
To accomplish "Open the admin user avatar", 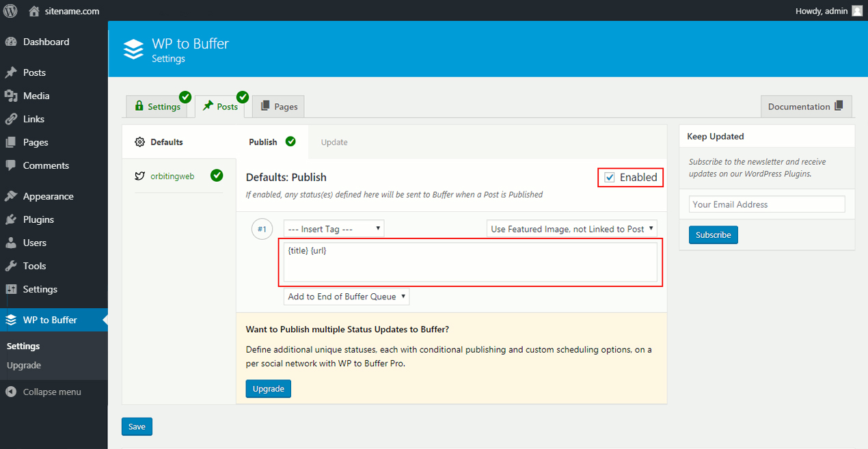I will 857,10.
